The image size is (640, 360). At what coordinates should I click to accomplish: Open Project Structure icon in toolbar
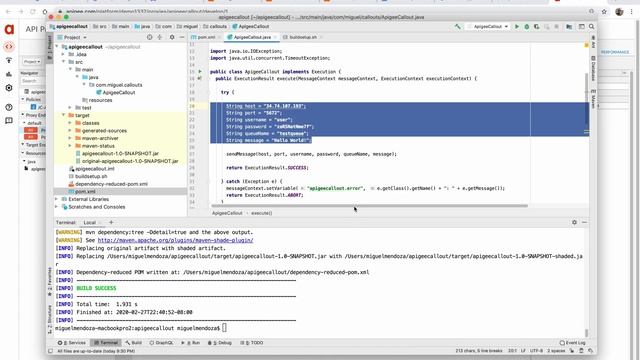pos(569,27)
